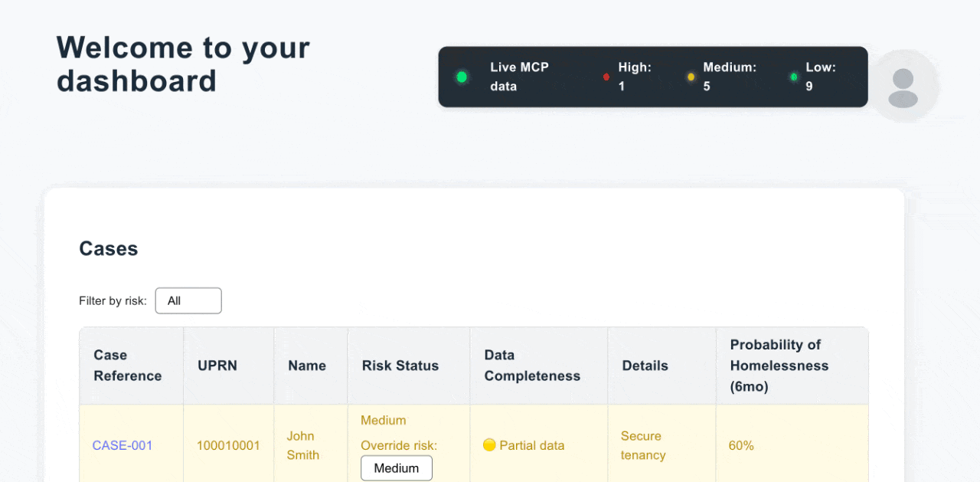This screenshot has height=482, width=980.
Task: Click the Data Completeness column header
Action: point(532,366)
